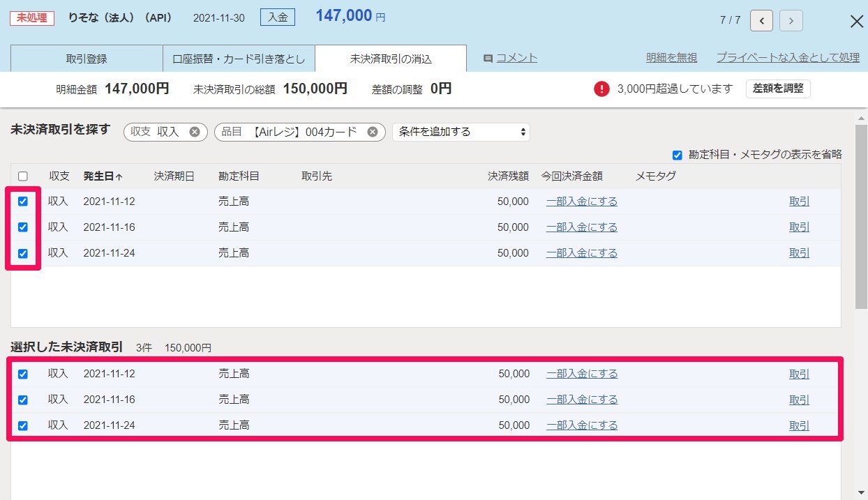The width and height of the screenshot is (868, 500).
Task: Toggle the select-all checkbox in table header
Action: [23, 176]
